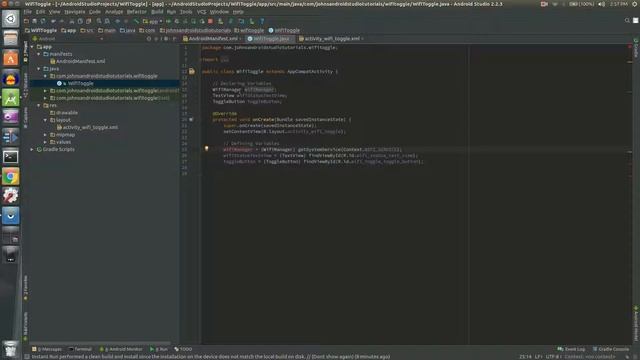The width and height of the screenshot is (640, 360).
Task: Collapse the first wifitoggle package
Action: coord(45,76)
